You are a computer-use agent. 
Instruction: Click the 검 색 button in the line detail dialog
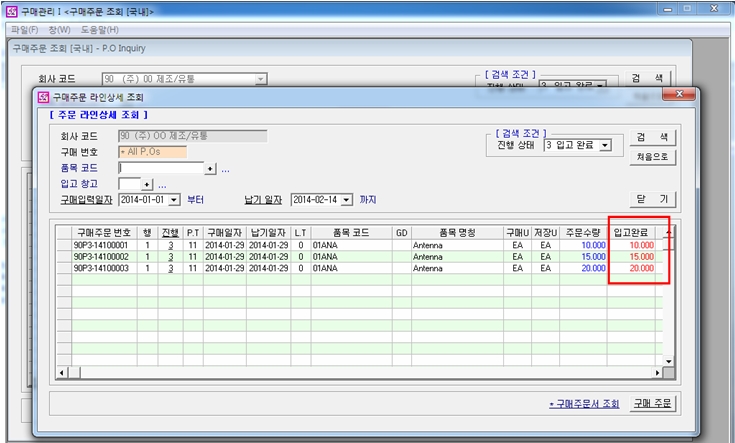[x=652, y=137]
